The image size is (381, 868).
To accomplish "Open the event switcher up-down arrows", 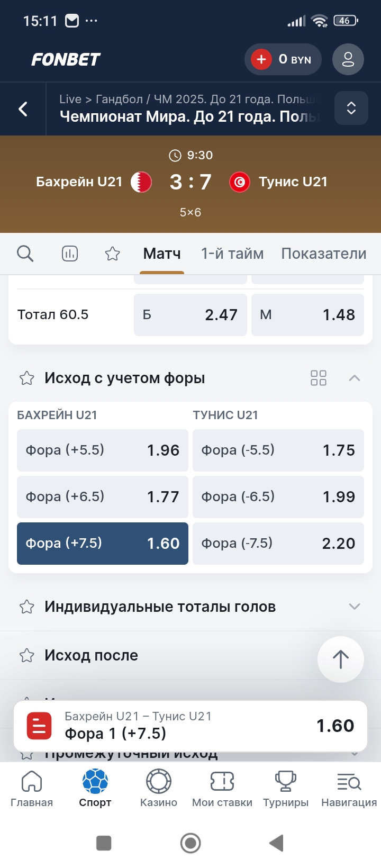I will point(351,108).
